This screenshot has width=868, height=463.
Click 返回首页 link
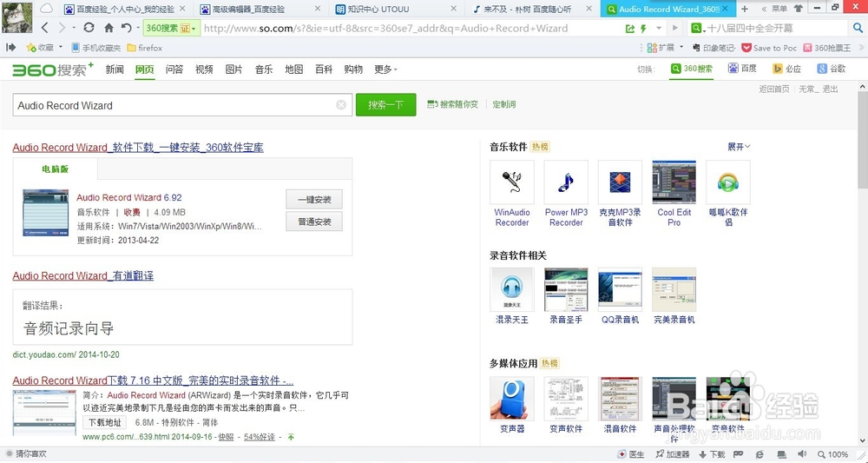pyautogui.click(x=774, y=89)
